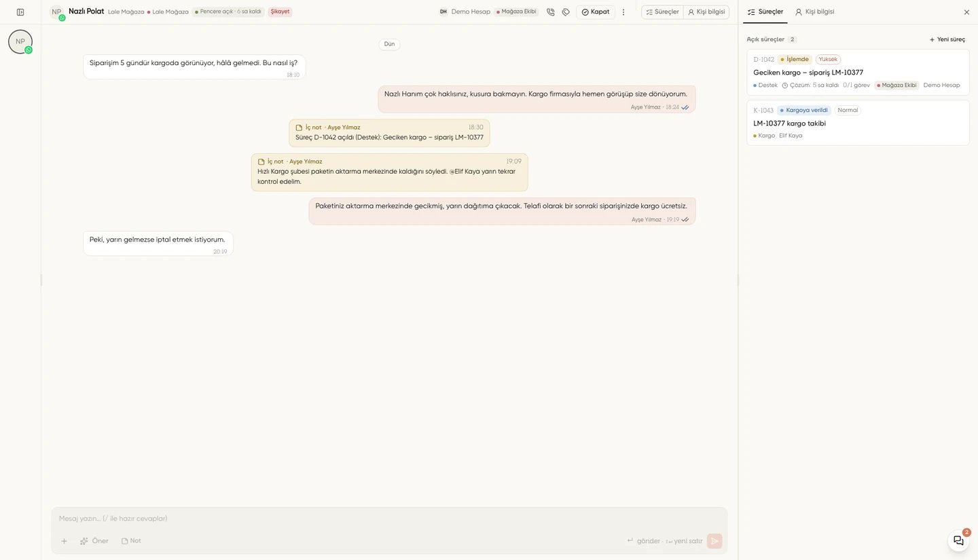Click Yeni süreç to add a process

[x=947, y=39]
